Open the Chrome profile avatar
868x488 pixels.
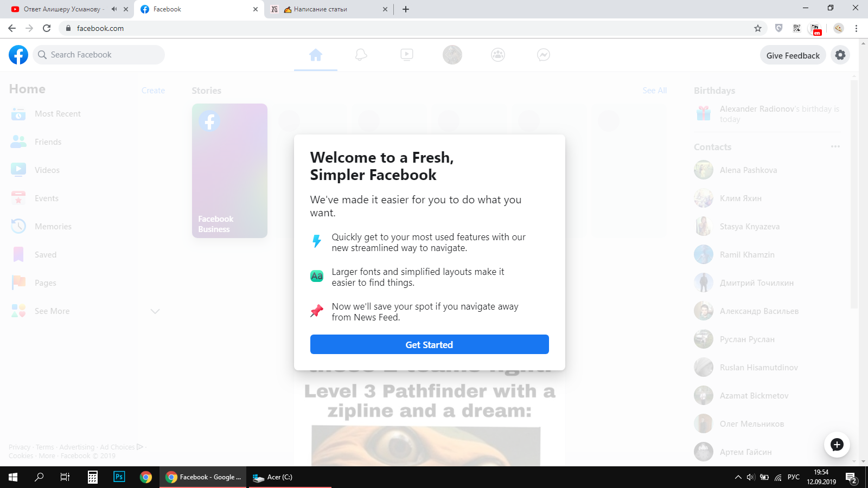pos(839,28)
